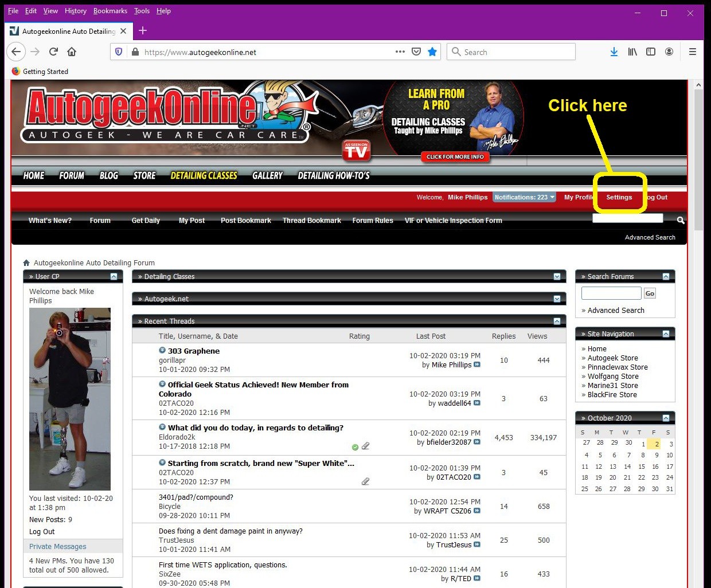
Task: Open the Tools menu
Action: [142, 10]
